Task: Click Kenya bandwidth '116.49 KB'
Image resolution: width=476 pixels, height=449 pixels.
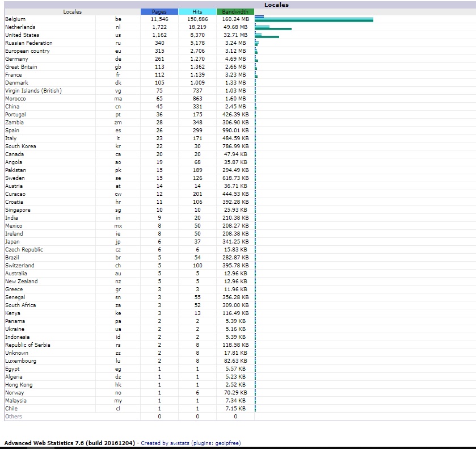Action: point(235,313)
